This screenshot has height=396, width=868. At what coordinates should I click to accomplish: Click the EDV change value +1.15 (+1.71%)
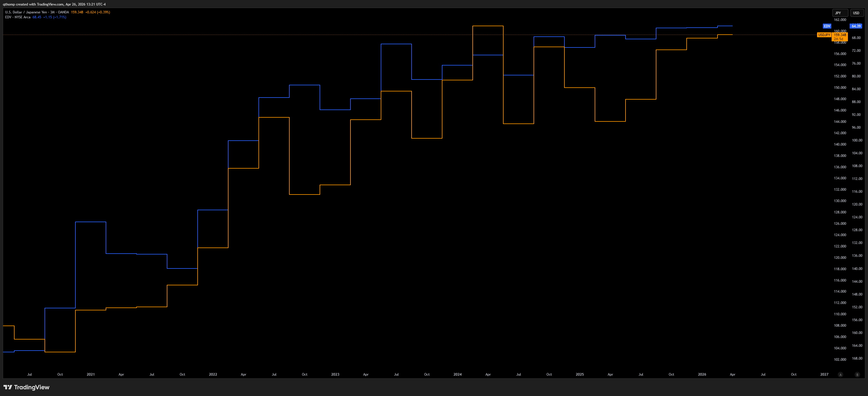coord(55,17)
